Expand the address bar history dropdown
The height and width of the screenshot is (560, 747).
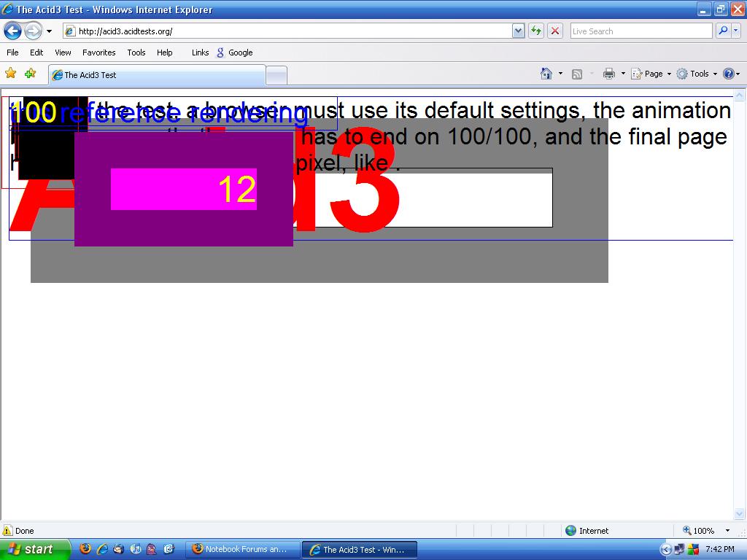pos(519,31)
